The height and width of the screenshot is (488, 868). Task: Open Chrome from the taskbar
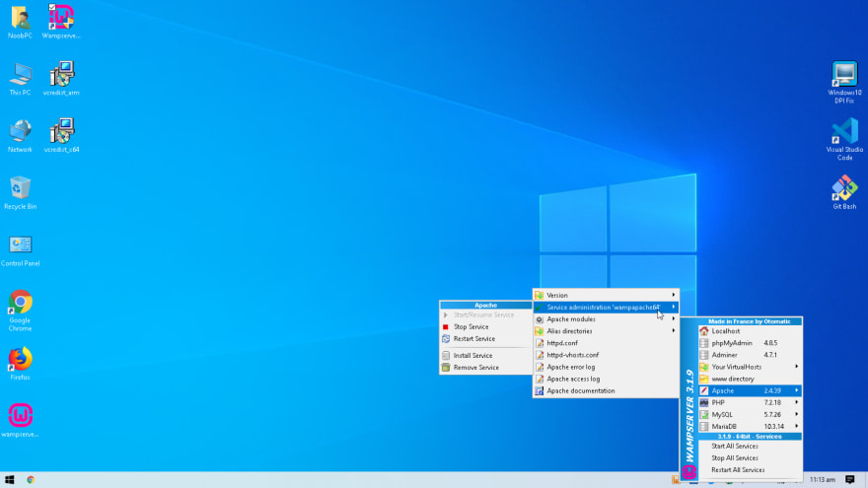(31, 480)
